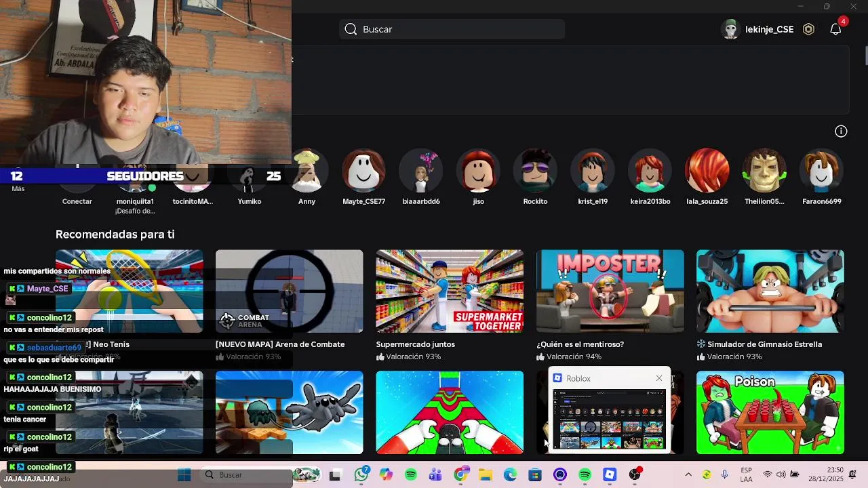The image size is (868, 488).
Task: Open the Robux icon beside lekinje_CSE
Action: click(x=808, y=29)
